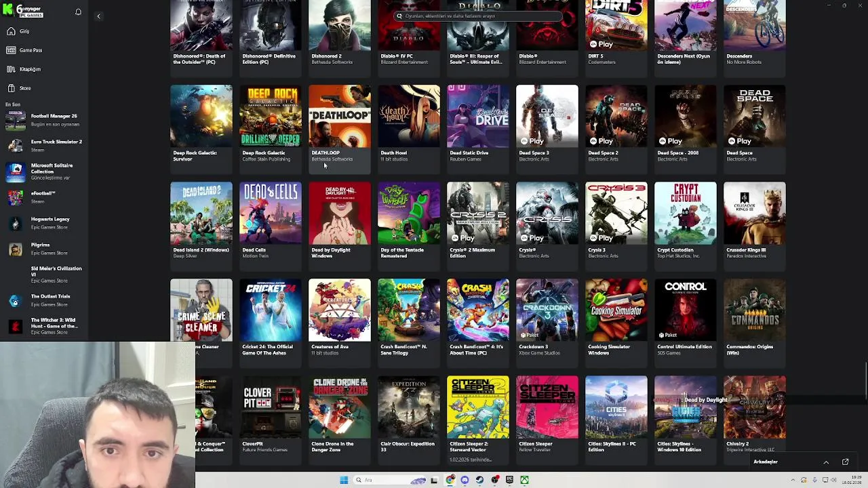Open Dead Cells cover
868x488 pixels.
tap(271, 213)
